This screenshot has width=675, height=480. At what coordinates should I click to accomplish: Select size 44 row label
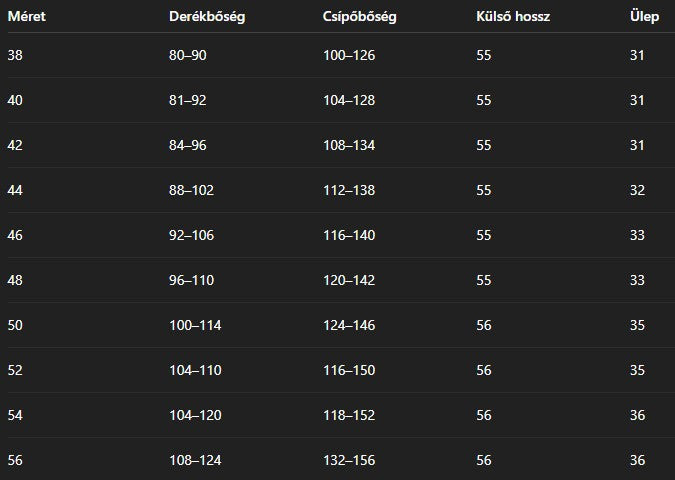point(15,190)
